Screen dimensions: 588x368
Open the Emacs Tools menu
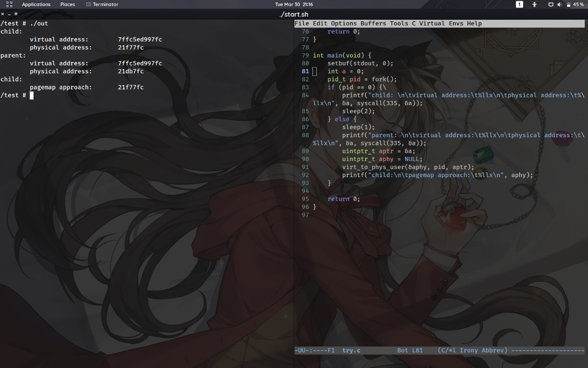coord(399,24)
